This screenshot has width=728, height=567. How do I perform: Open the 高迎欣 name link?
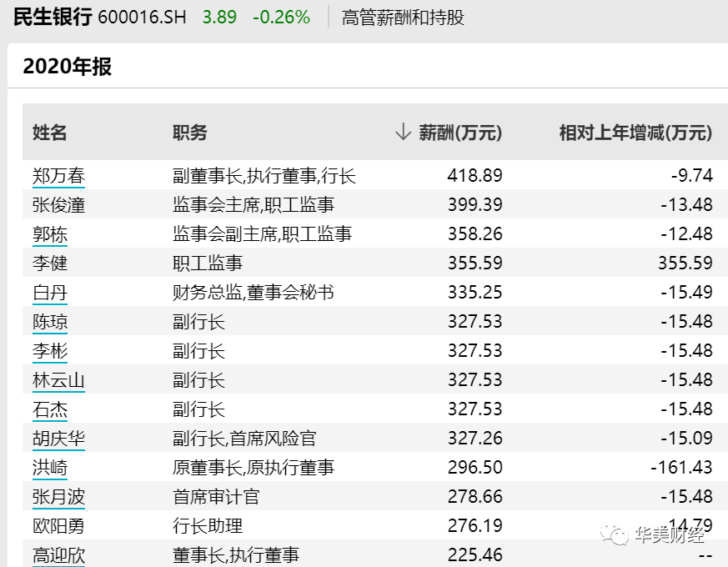pos(58,556)
